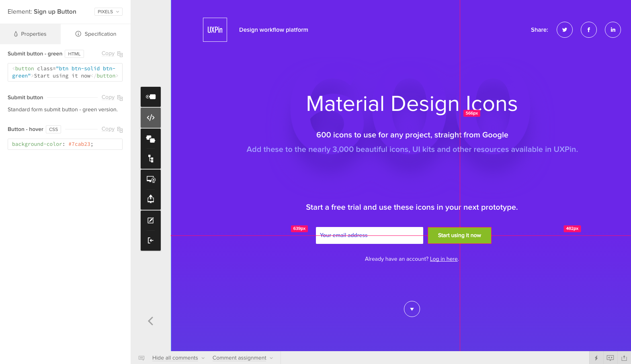The width and height of the screenshot is (631, 364).
Task: Collapse the toolbar with the left chevron
Action: click(x=151, y=321)
